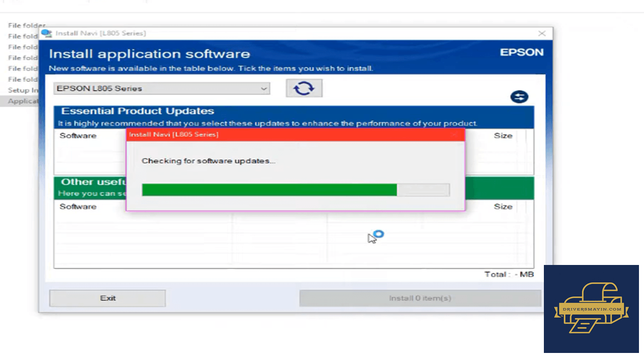Click the 'Checking for software updates...' message
Image resolution: width=644 pixels, height=362 pixels.
(x=208, y=161)
